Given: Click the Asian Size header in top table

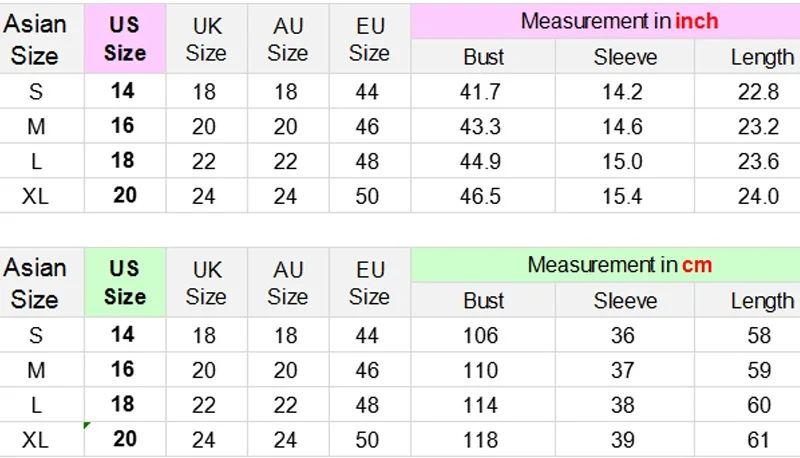Looking at the screenshot, I should pyautogui.click(x=35, y=39).
